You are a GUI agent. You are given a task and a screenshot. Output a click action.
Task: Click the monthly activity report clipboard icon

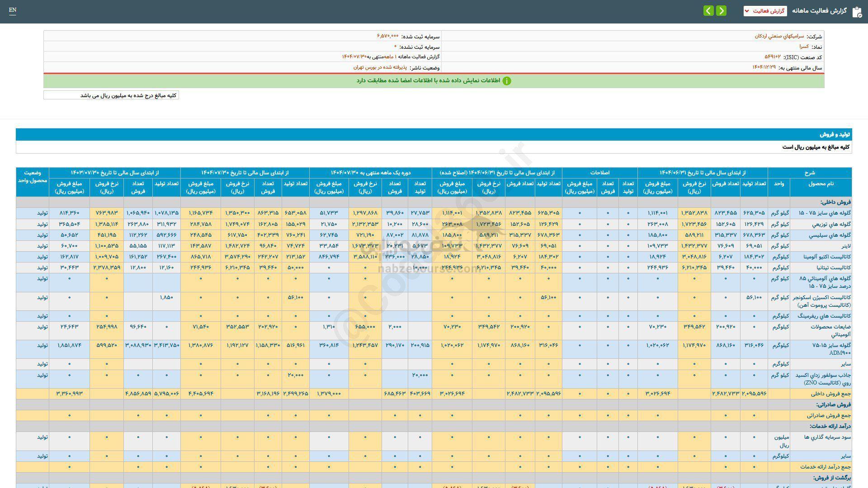[x=857, y=12]
